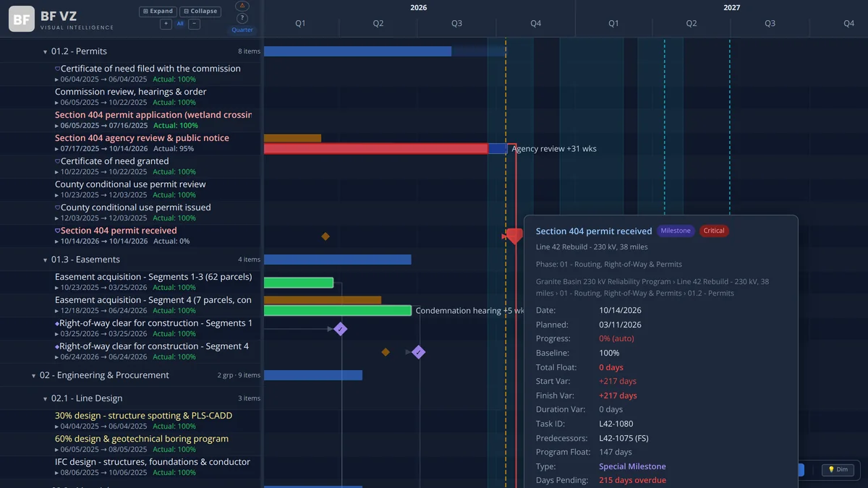This screenshot has width=868, height=488.
Task: Expand details arrow under Section 404 agency review
Action: click(57, 149)
